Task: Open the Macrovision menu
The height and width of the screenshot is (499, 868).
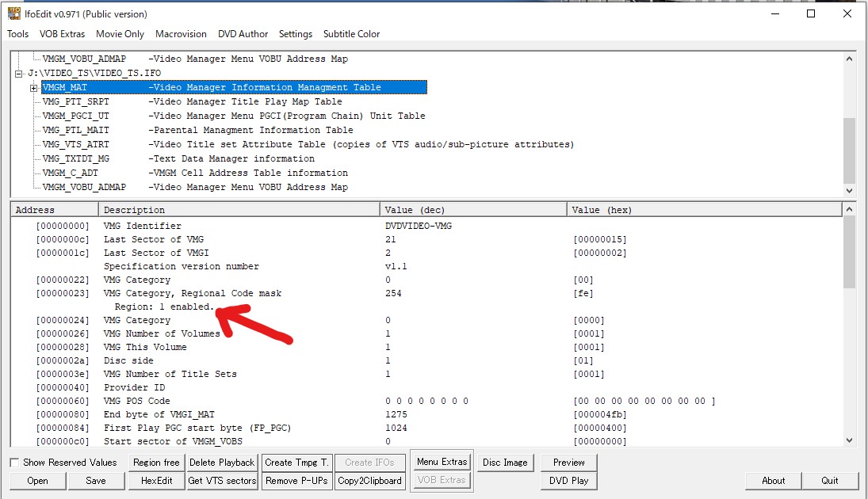Action: click(x=181, y=34)
